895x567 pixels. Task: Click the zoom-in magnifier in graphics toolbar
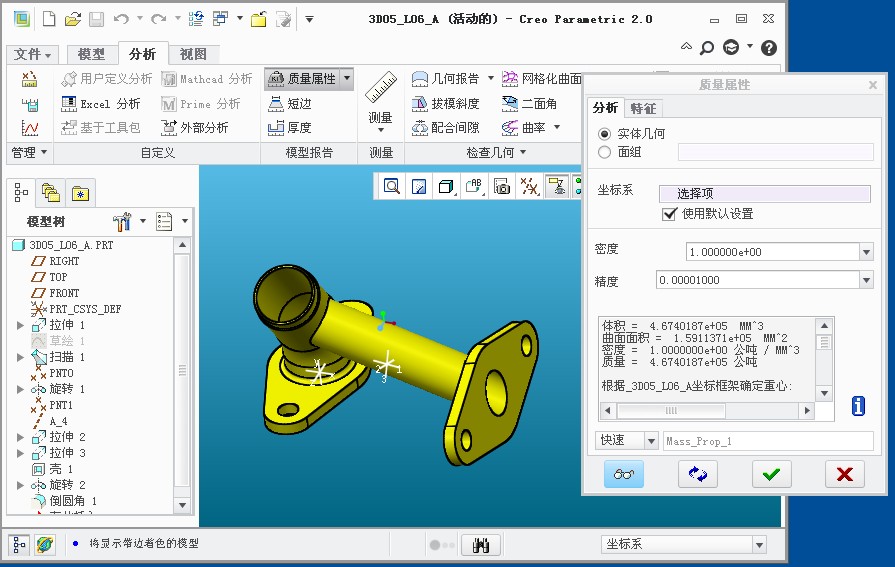[391, 186]
